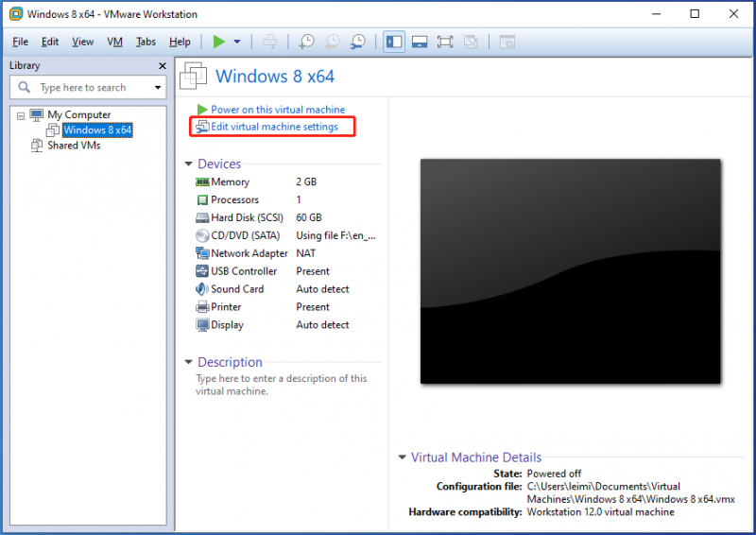Click the Memory value 2 GB
Screen dimensions: 756x535
click(x=306, y=181)
